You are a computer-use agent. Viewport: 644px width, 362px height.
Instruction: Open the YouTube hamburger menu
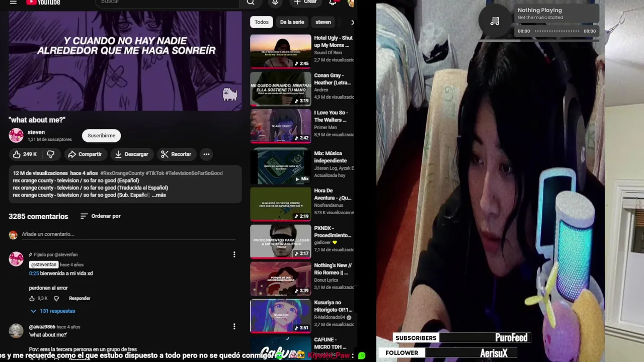[14, 2]
